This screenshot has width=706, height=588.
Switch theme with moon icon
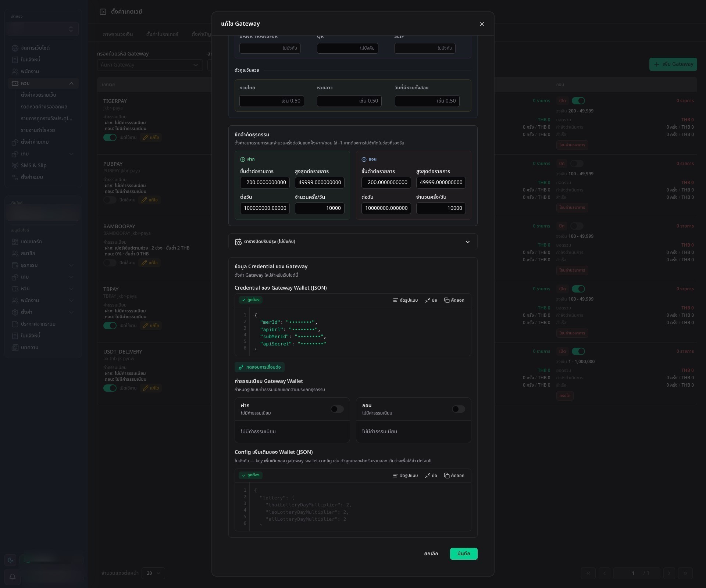tap(10, 560)
